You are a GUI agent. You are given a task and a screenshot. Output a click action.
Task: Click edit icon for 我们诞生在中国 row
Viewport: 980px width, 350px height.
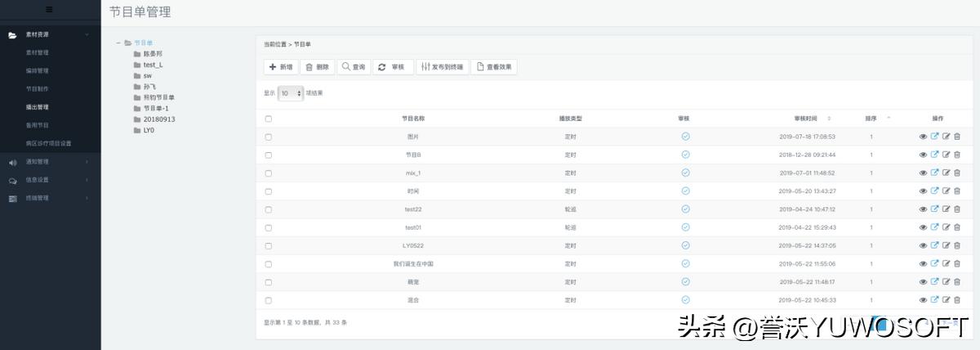click(946, 263)
